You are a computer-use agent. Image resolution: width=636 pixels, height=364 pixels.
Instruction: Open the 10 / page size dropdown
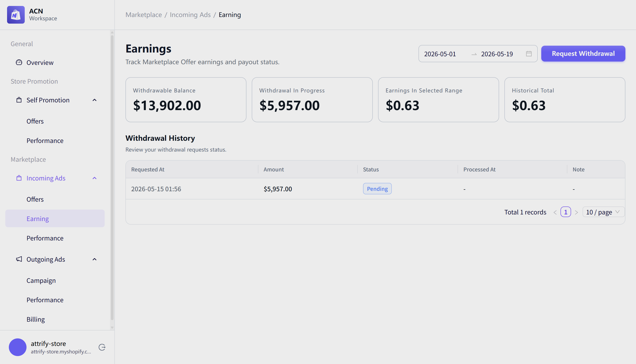click(x=603, y=212)
